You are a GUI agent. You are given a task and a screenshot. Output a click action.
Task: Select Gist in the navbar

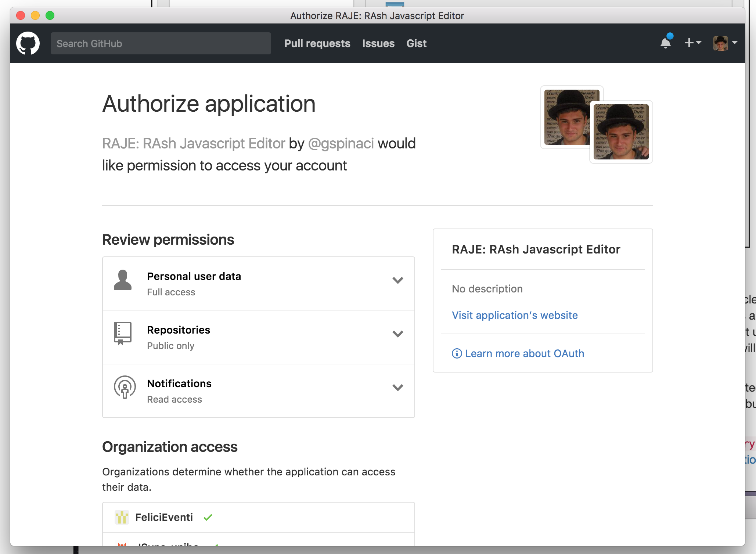[x=416, y=43]
